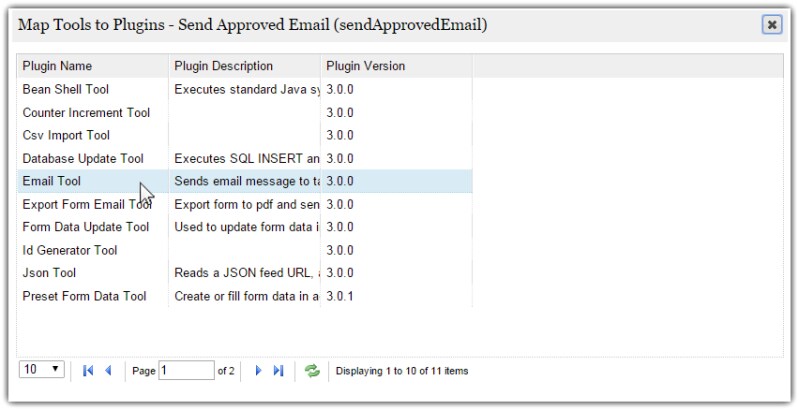Select the Csv Import Tool plugin
This screenshot has height=410, width=799.
245,135
